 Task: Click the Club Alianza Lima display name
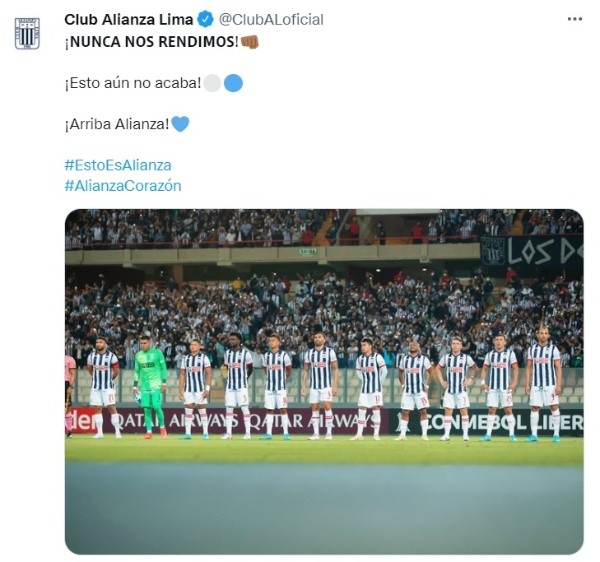point(129,20)
